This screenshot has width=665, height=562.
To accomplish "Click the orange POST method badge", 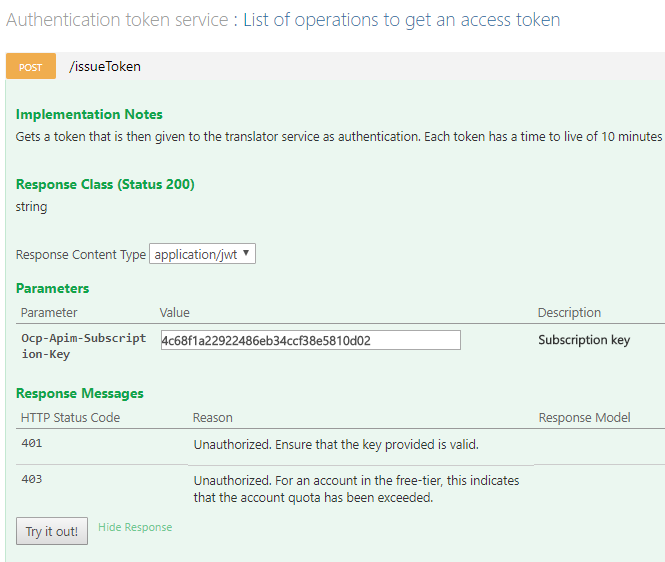I will click(31, 67).
